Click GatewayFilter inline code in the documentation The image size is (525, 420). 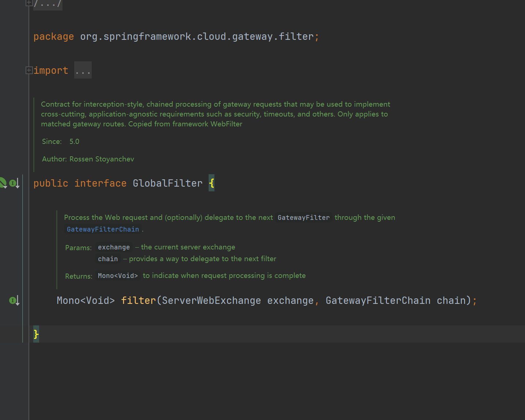(x=304, y=218)
